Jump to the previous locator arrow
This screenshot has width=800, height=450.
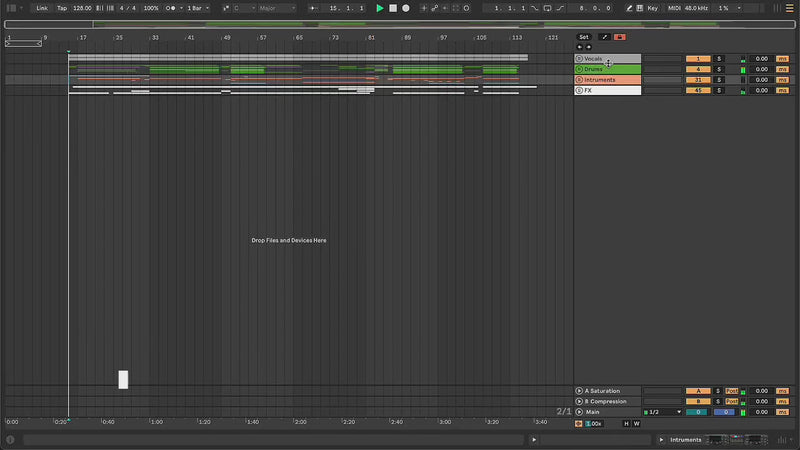580,47
